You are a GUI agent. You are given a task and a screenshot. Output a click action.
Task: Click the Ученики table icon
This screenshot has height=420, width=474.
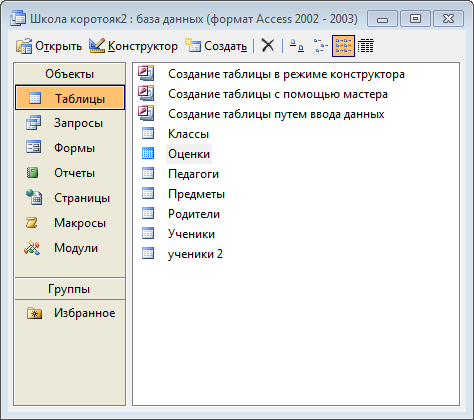pyautogui.click(x=148, y=233)
